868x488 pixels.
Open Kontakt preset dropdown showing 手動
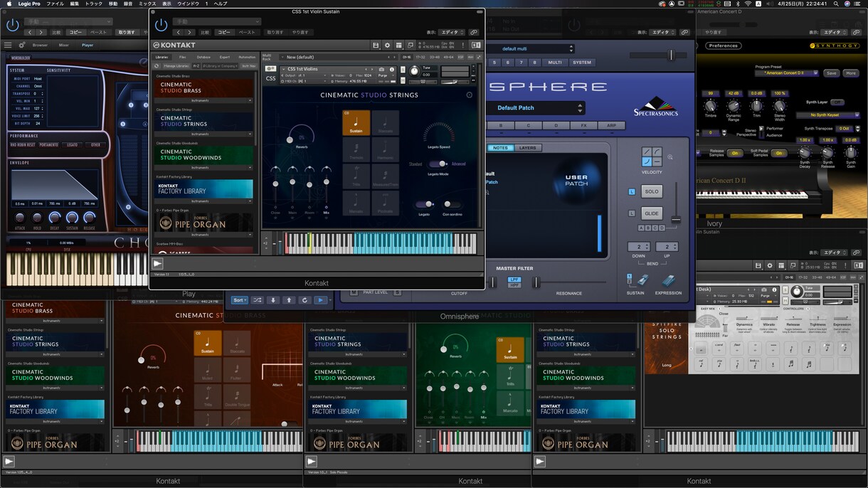pos(217,21)
